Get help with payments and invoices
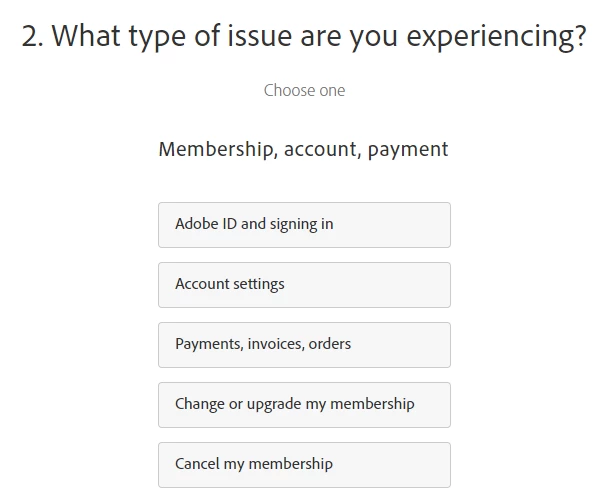The height and width of the screenshot is (498, 604). coord(304,344)
